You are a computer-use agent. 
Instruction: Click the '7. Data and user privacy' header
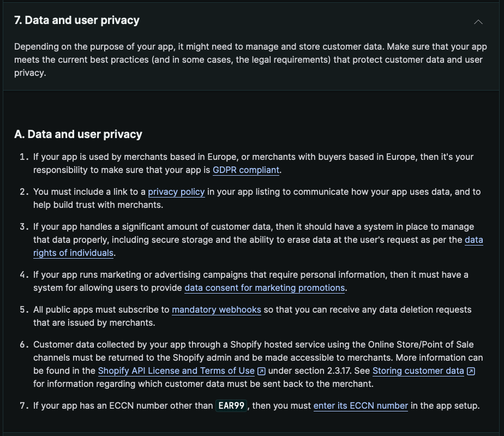click(x=77, y=20)
